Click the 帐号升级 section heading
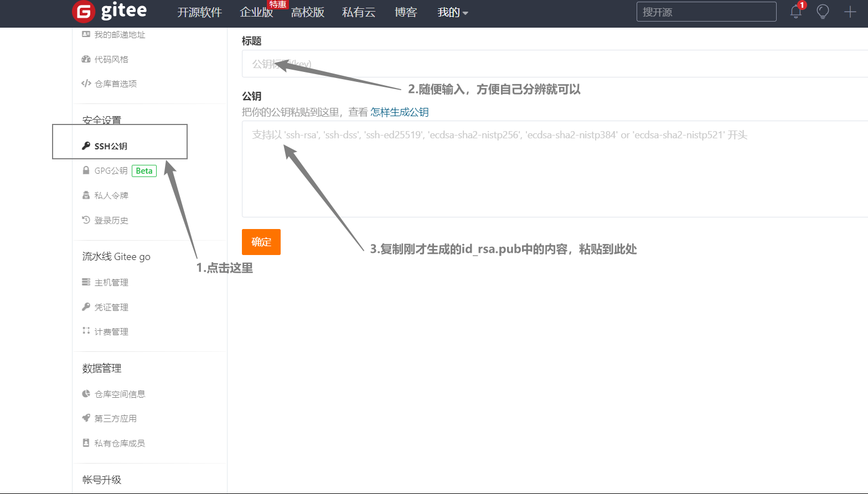The height and width of the screenshot is (494, 868). (102, 480)
